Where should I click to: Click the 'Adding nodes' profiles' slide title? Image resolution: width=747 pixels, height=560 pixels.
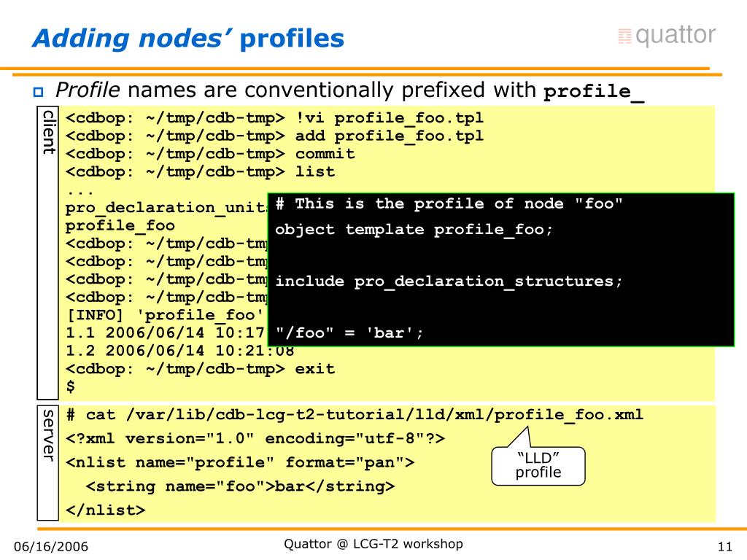click(x=188, y=38)
